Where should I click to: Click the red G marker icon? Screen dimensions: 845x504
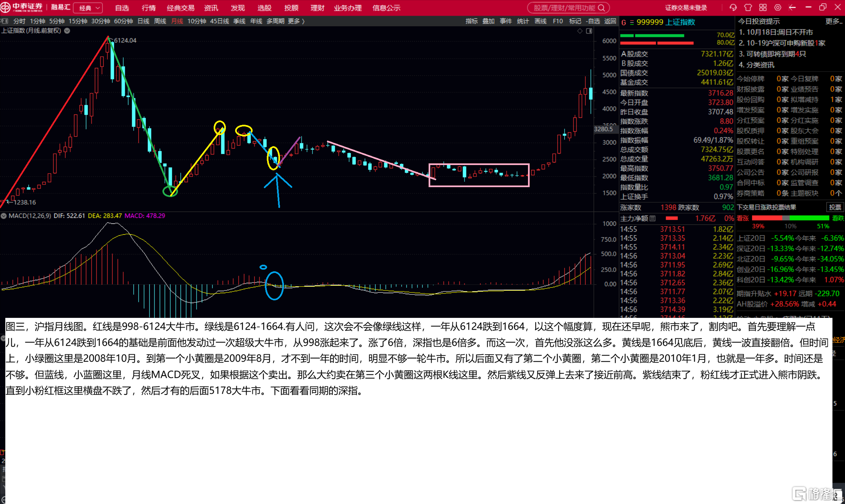click(x=624, y=22)
